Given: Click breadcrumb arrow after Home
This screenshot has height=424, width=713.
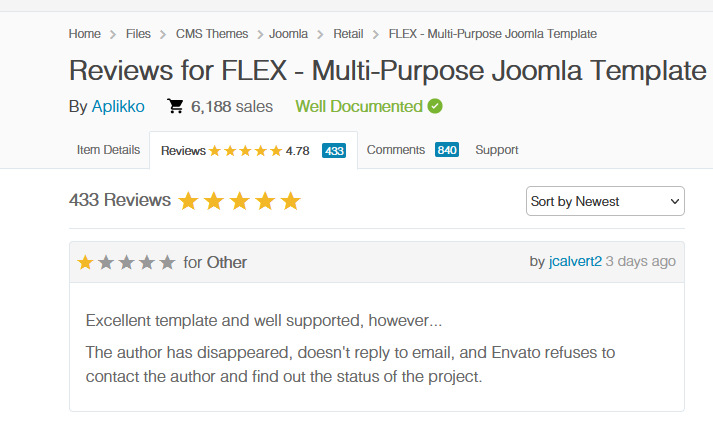Looking at the screenshot, I should [x=113, y=34].
